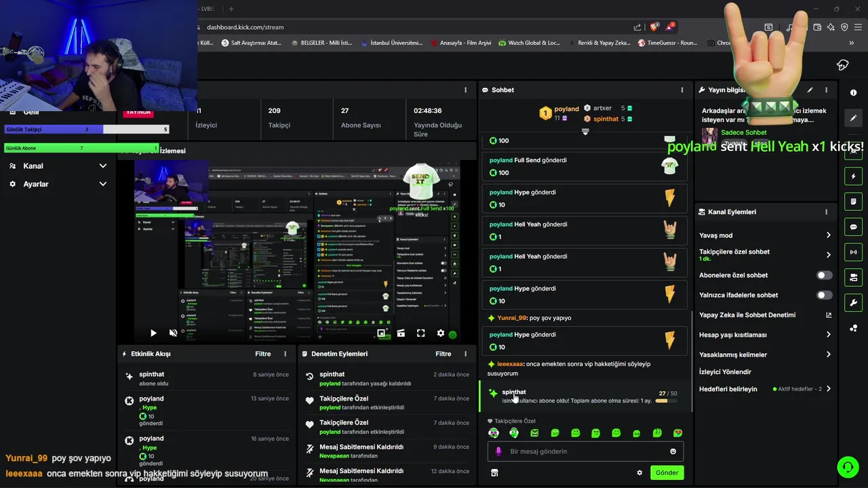Screen dimensions: 868x488
Task: Insert the first headphone emote
Action: pos(494,433)
